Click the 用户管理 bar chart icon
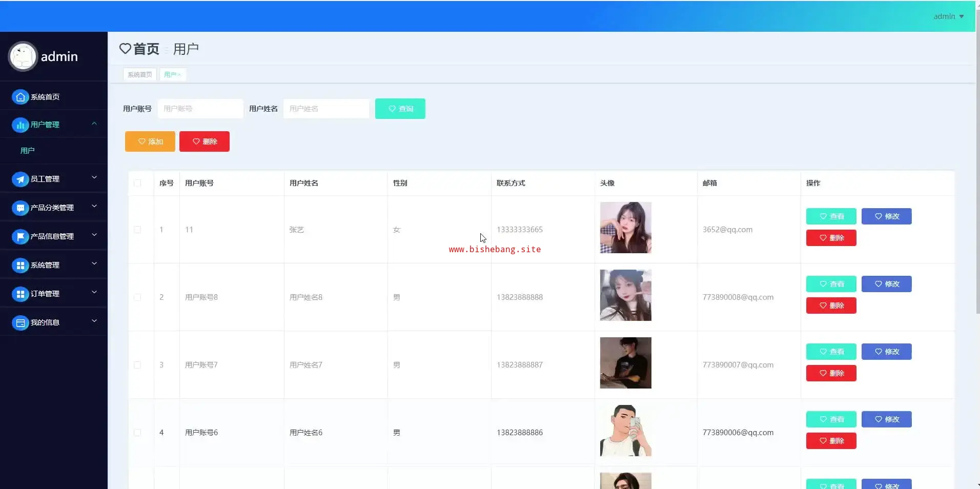 20,125
